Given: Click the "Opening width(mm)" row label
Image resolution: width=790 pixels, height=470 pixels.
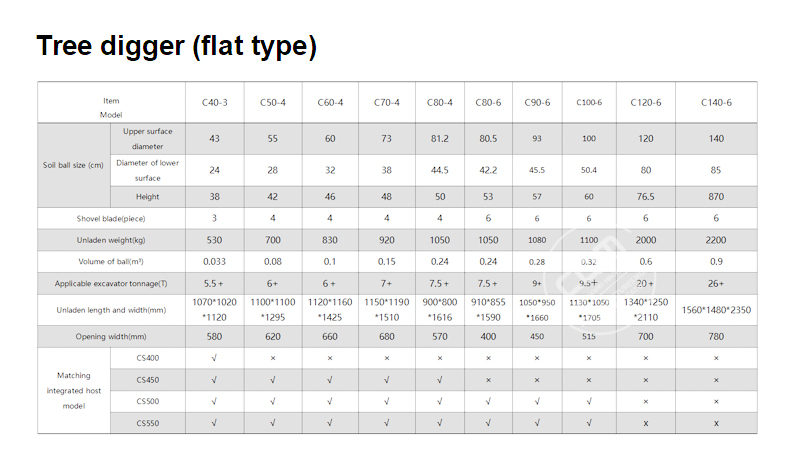Looking at the screenshot, I should tap(111, 336).
